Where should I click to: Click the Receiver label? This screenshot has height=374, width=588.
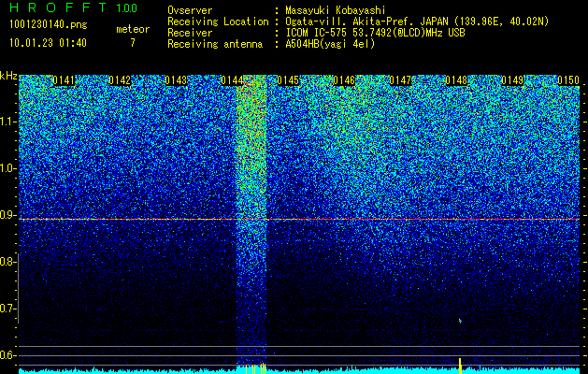tap(190, 33)
